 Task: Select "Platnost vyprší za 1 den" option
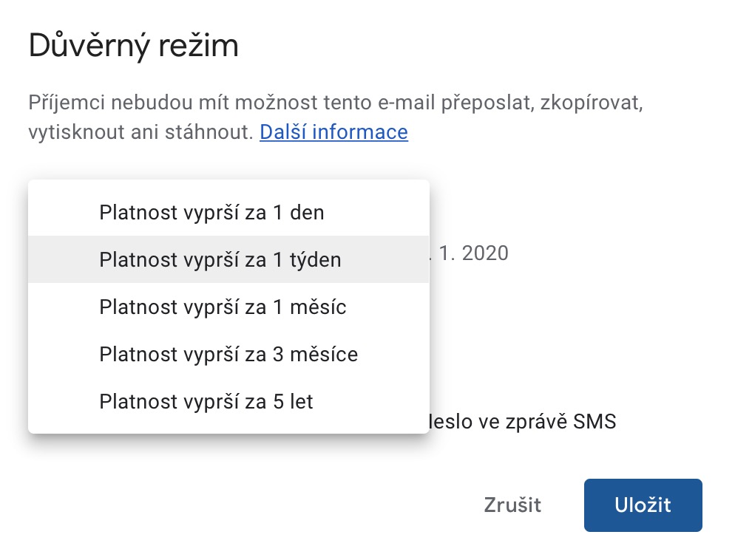pyautogui.click(x=211, y=213)
